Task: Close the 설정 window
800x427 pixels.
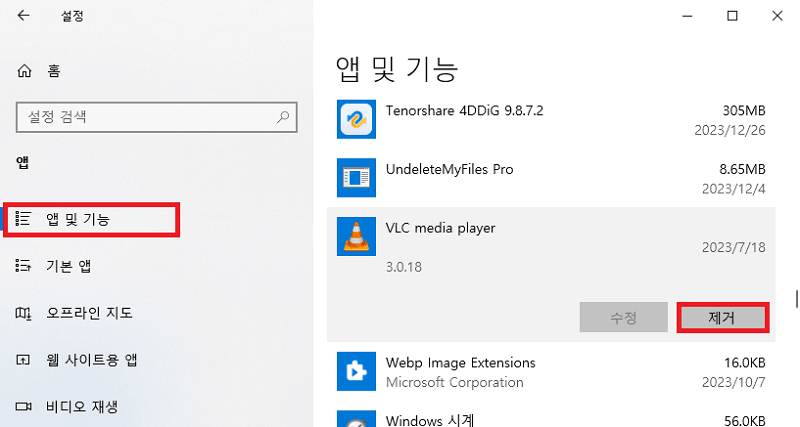Action: pyautogui.click(x=777, y=16)
